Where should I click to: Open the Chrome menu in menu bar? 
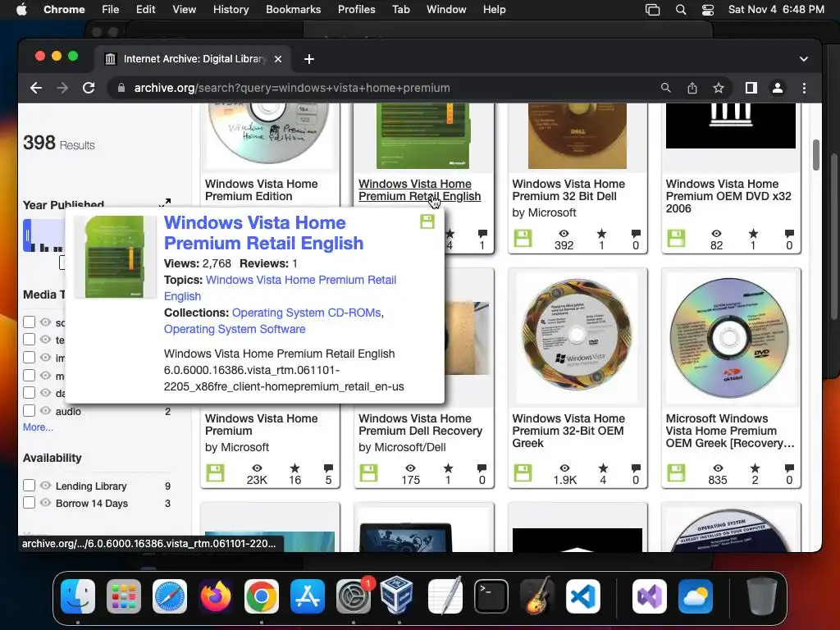[x=64, y=10]
